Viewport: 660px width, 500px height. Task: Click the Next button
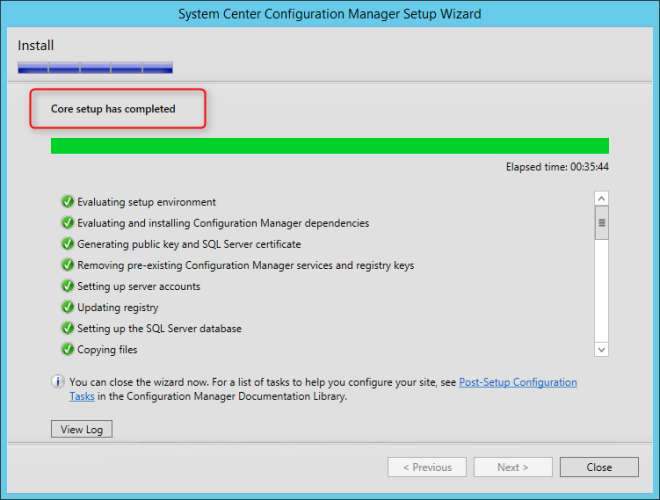tap(513, 467)
